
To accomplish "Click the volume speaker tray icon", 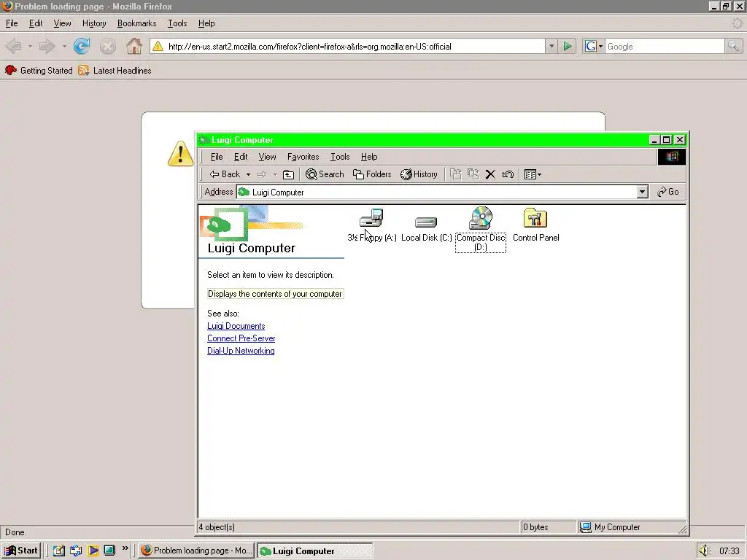I will [x=705, y=551].
